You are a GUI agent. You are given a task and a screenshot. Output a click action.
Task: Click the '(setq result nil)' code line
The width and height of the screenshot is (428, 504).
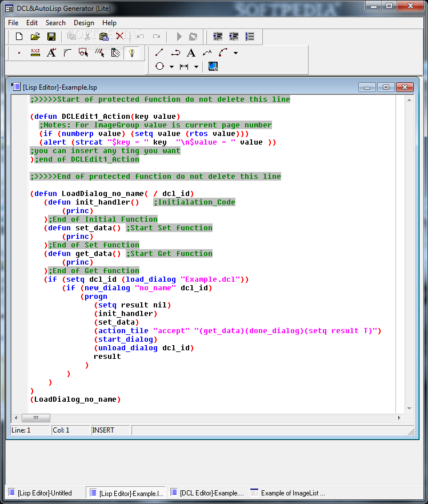pos(133,305)
